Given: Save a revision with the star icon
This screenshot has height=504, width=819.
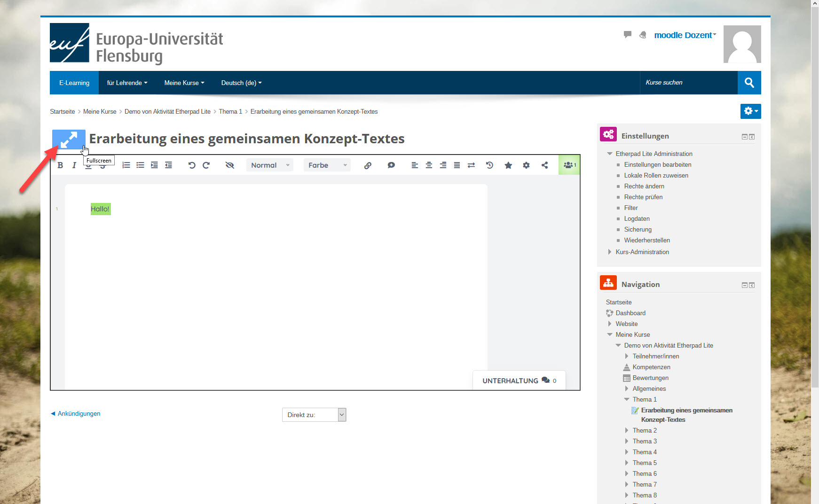Looking at the screenshot, I should tap(508, 165).
